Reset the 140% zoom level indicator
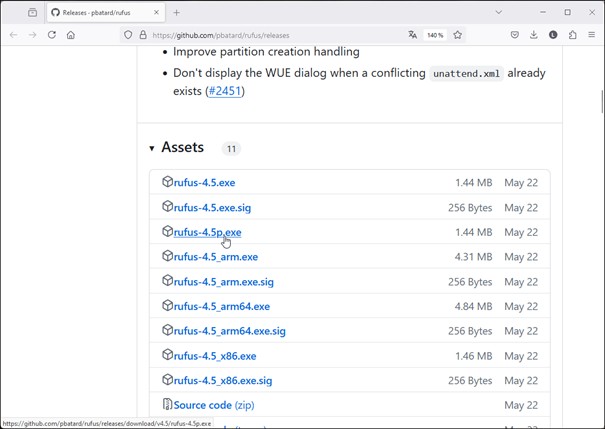Viewport: 605px width, 429px height. point(435,35)
